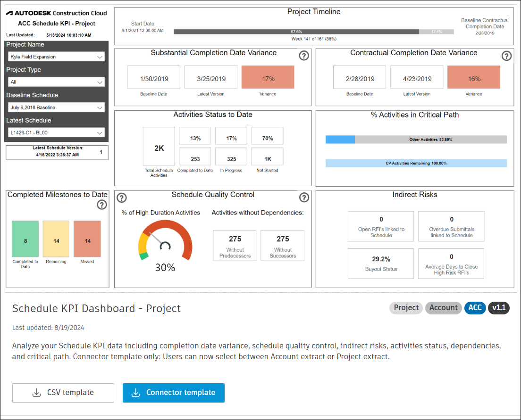The height and width of the screenshot is (420, 521).
Task: Click Autodesk Construction Cloud logo
Action: [x=57, y=13]
